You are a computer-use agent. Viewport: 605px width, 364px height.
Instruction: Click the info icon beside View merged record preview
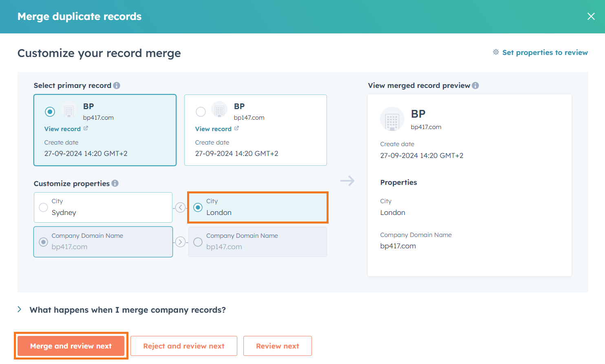click(476, 86)
